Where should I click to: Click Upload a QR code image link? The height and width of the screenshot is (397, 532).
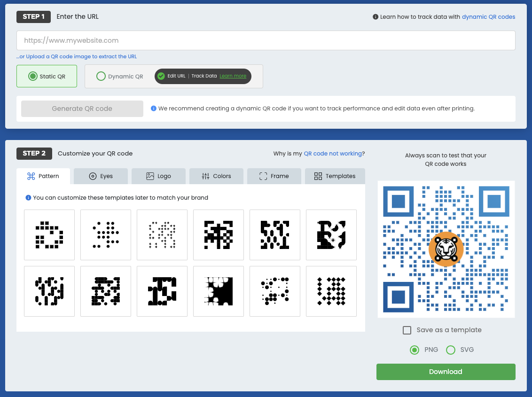[x=76, y=56]
